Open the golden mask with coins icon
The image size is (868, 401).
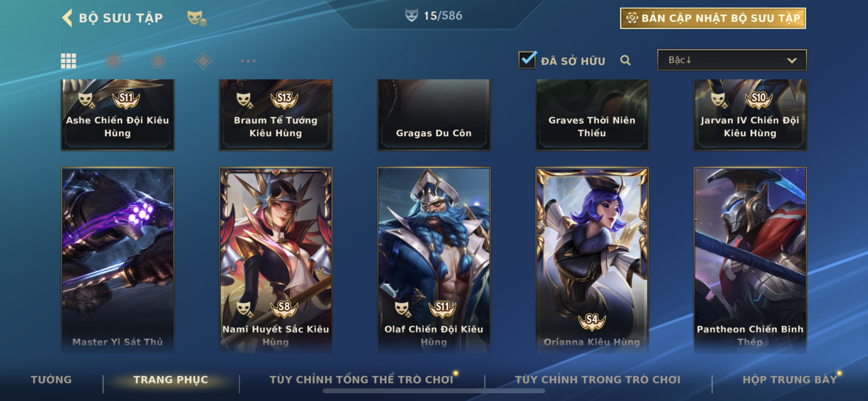[197, 18]
